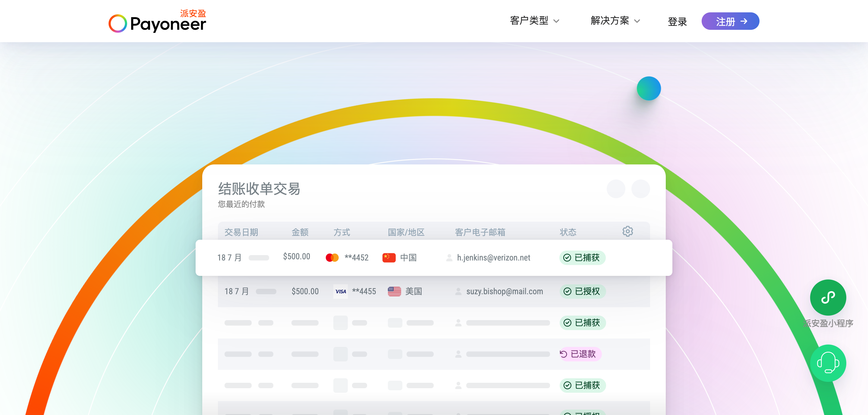Select the 已授权 status badge for suzy.bishop@mail.com
This screenshot has height=415, width=868.
pyautogui.click(x=582, y=292)
